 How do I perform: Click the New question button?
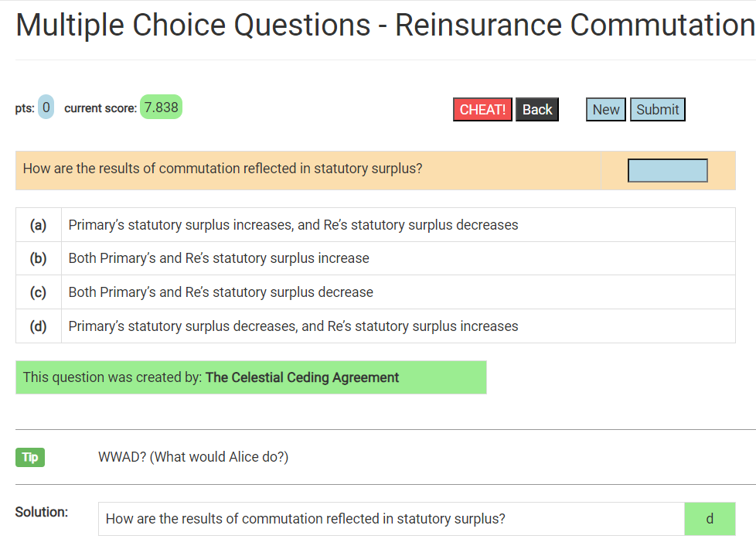point(605,110)
